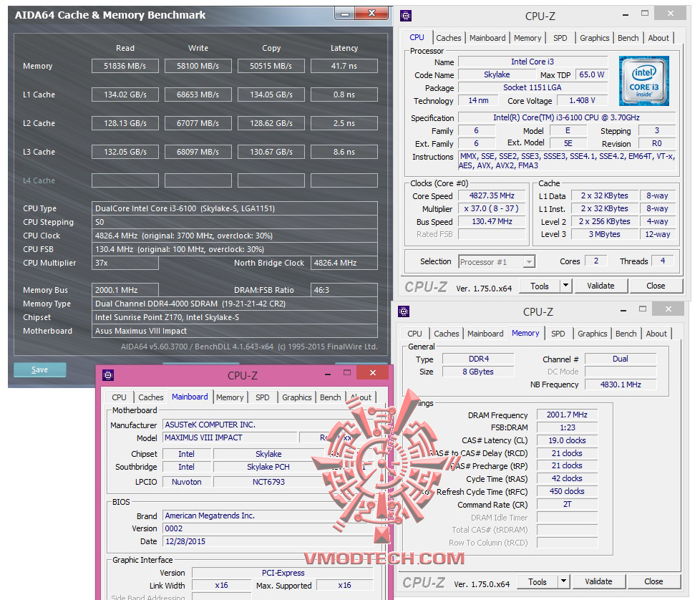Open Tools dropdown arrow in Memory CPU-Z window
700x600 pixels.
pyautogui.click(x=563, y=581)
